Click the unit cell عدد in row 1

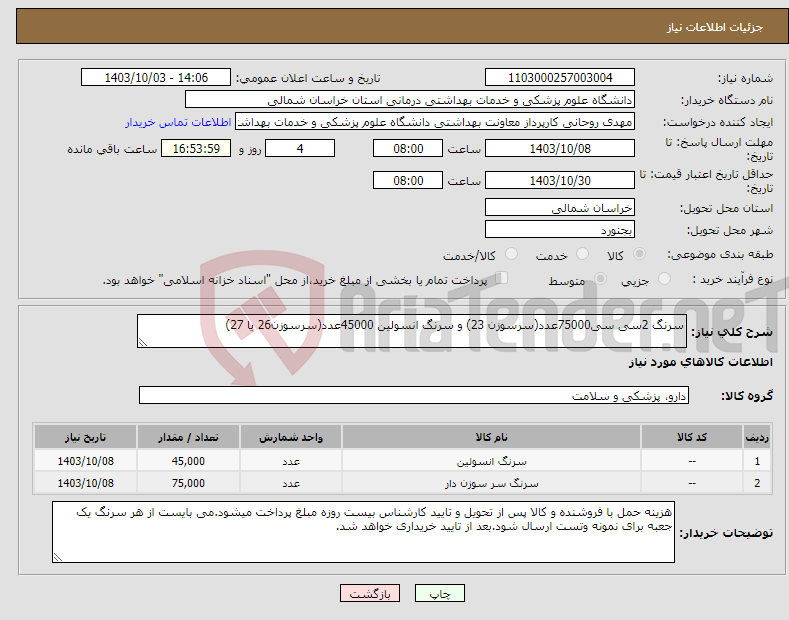coord(291,461)
